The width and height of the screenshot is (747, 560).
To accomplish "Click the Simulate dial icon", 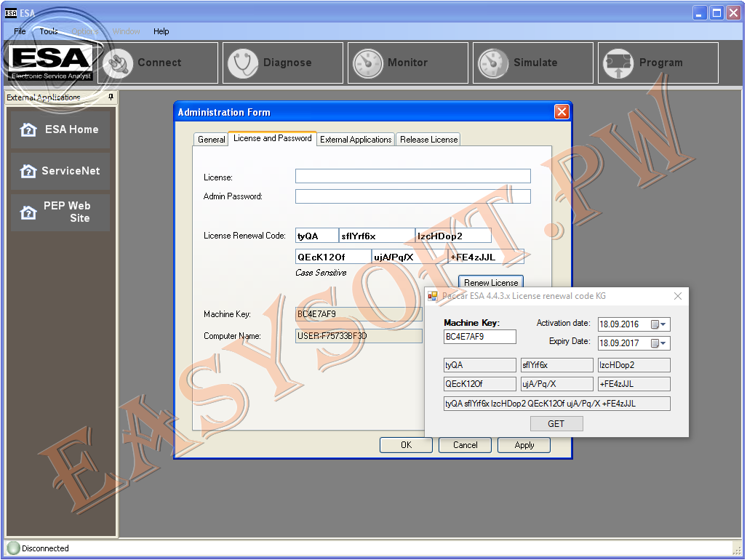I will tap(493, 63).
